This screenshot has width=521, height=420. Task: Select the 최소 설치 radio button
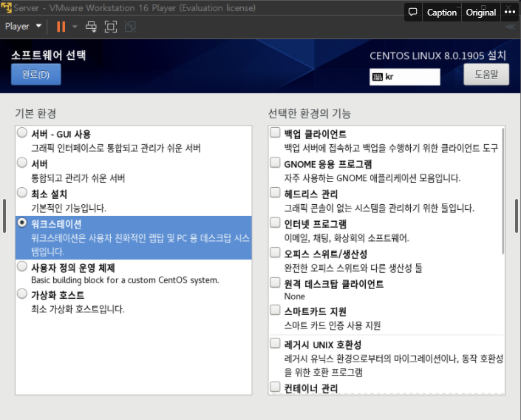22,192
